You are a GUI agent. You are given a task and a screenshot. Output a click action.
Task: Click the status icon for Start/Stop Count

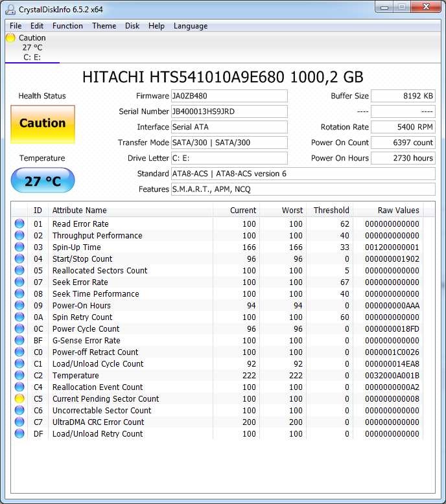point(19,258)
